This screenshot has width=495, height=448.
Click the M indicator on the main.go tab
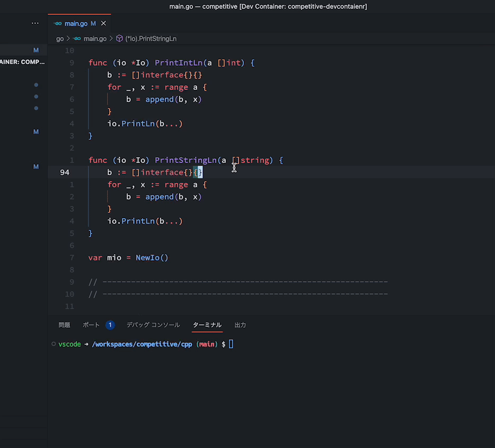pyautogui.click(x=93, y=23)
